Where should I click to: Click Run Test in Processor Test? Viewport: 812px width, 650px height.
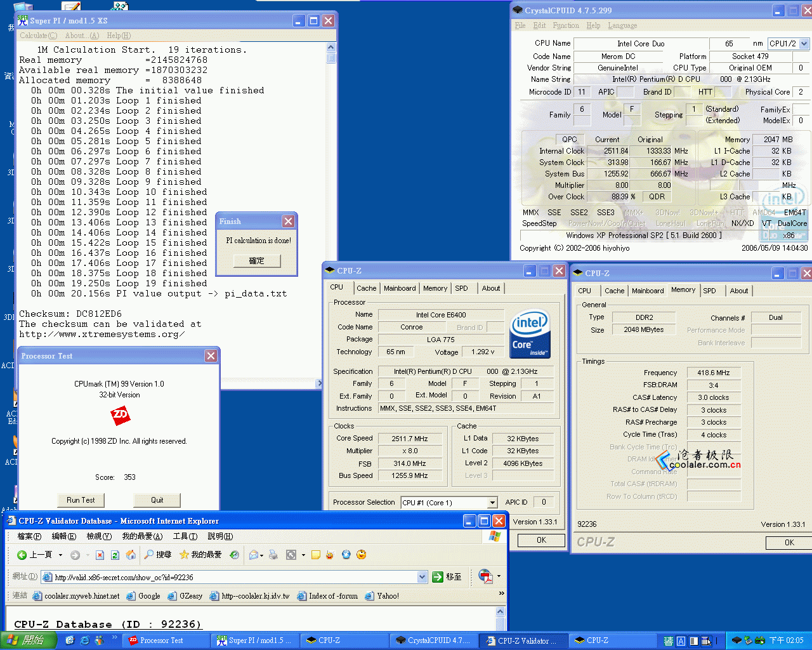81,500
